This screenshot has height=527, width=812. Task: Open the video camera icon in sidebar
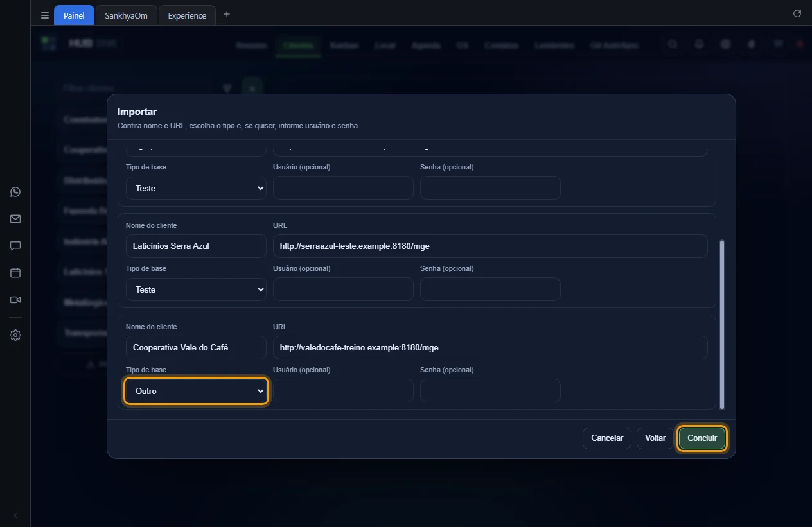(15, 300)
